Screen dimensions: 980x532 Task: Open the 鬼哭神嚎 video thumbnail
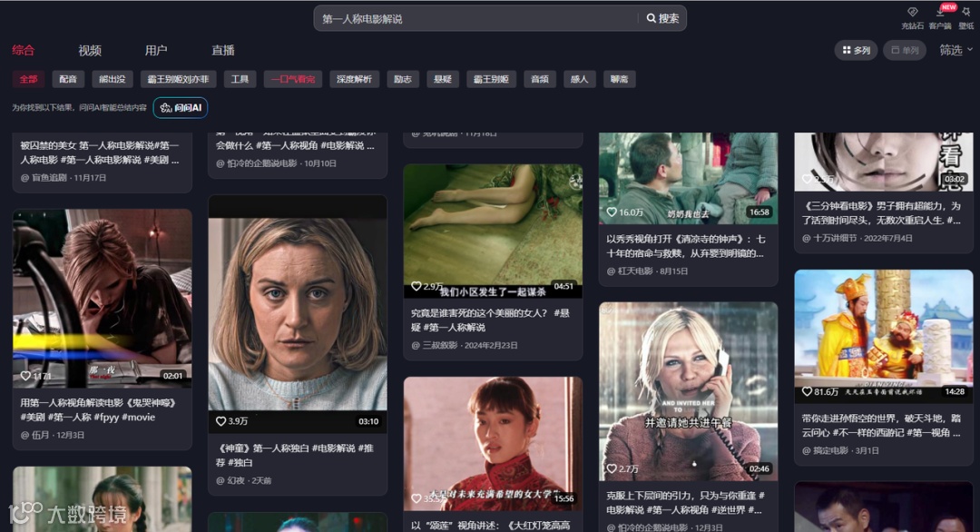(x=103, y=298)
